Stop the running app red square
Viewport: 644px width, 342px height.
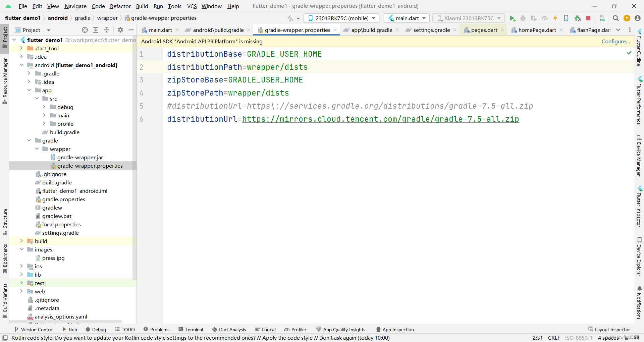[x=588, y=18]
